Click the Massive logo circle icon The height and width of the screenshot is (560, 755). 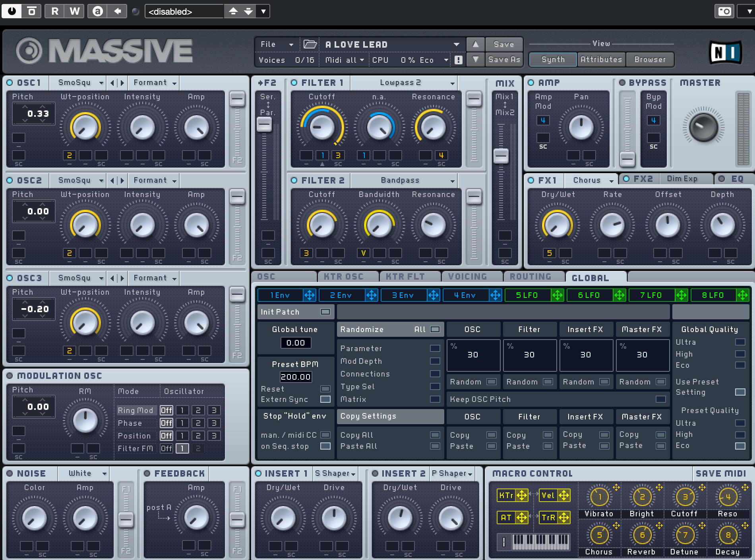29,51
